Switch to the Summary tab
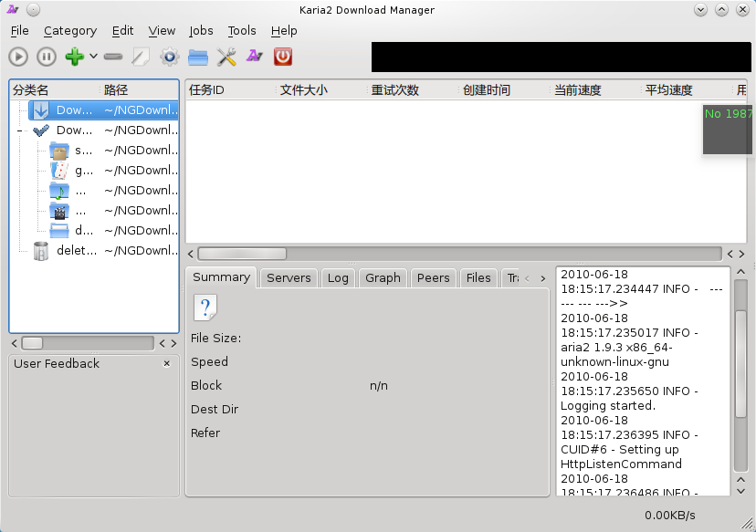Viewport: 756px width, 532px height. pyautogui.click(x=221, y=277)
